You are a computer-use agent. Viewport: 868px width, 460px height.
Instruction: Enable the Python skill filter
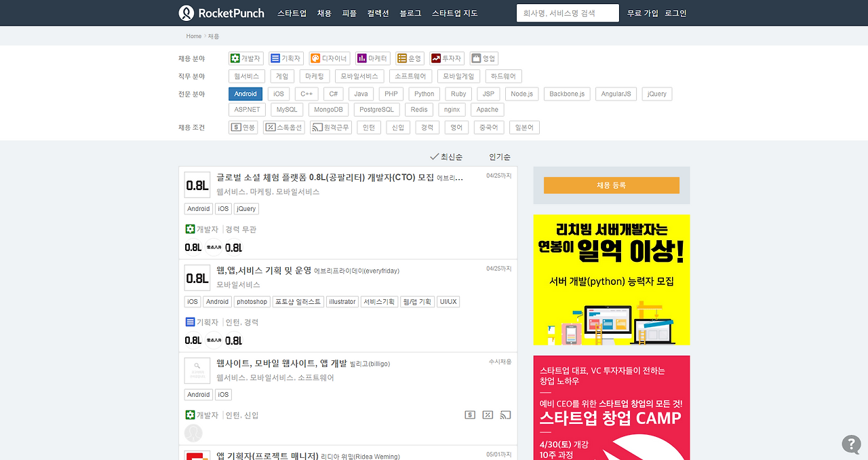point(424,94)
